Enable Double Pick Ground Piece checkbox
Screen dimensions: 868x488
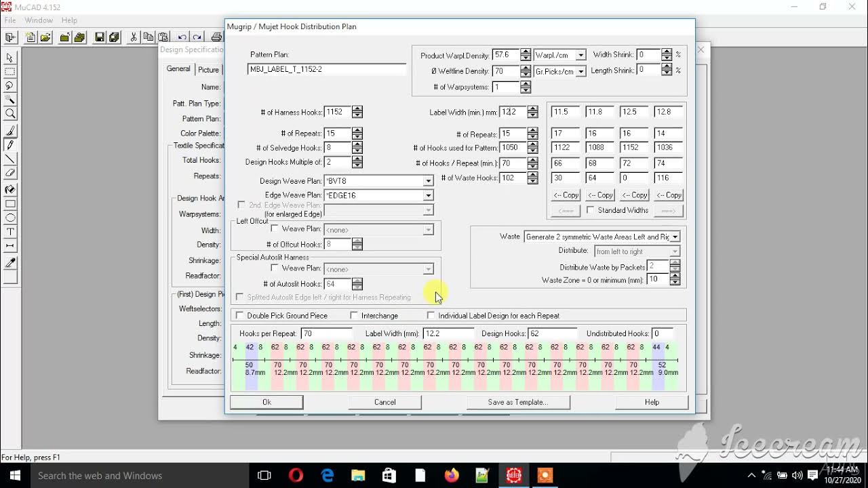coord(239,316)
